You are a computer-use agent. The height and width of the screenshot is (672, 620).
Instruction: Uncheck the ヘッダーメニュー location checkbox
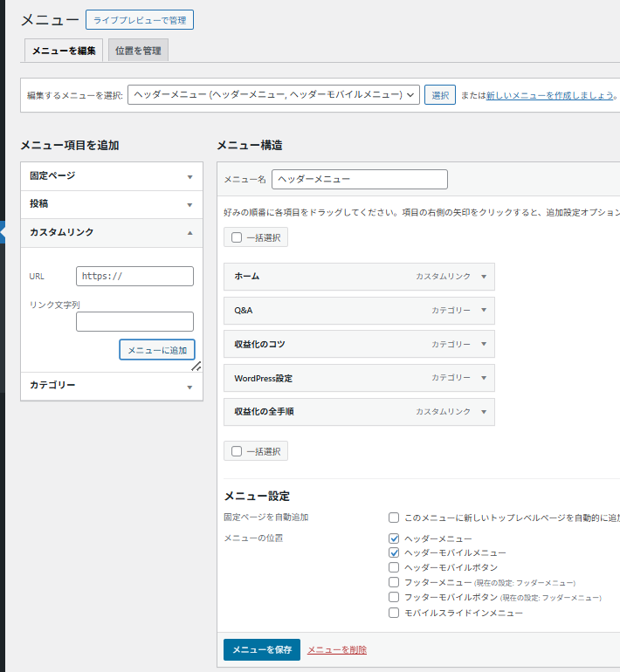(x=395, y=539)
